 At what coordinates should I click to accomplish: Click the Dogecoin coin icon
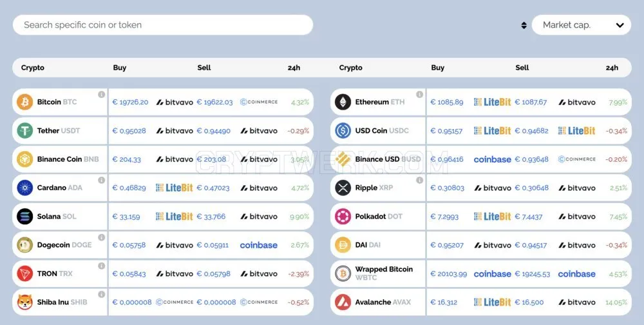pos(24,245)
